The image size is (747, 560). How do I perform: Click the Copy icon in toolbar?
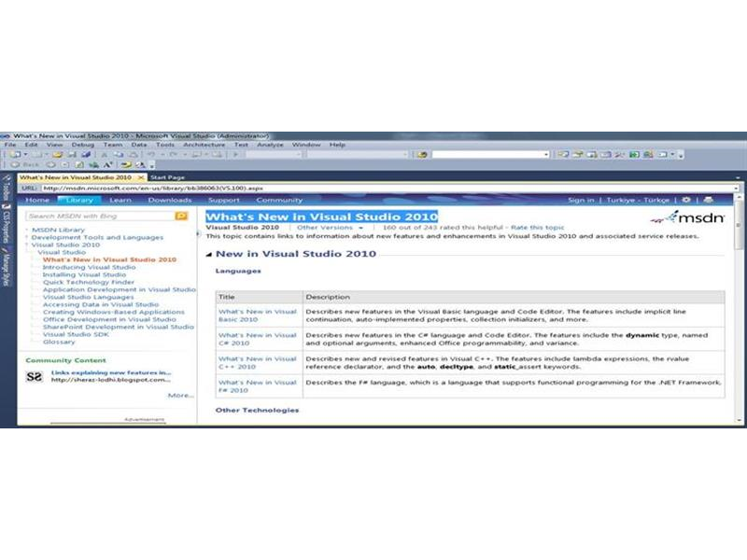click(x=119, y=154)
